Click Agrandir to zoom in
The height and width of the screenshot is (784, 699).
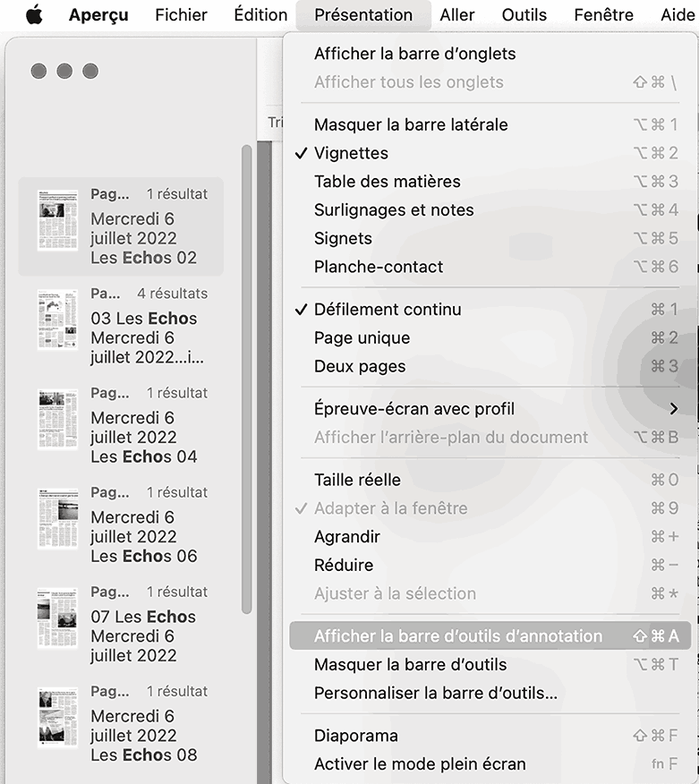coord(490,537)
